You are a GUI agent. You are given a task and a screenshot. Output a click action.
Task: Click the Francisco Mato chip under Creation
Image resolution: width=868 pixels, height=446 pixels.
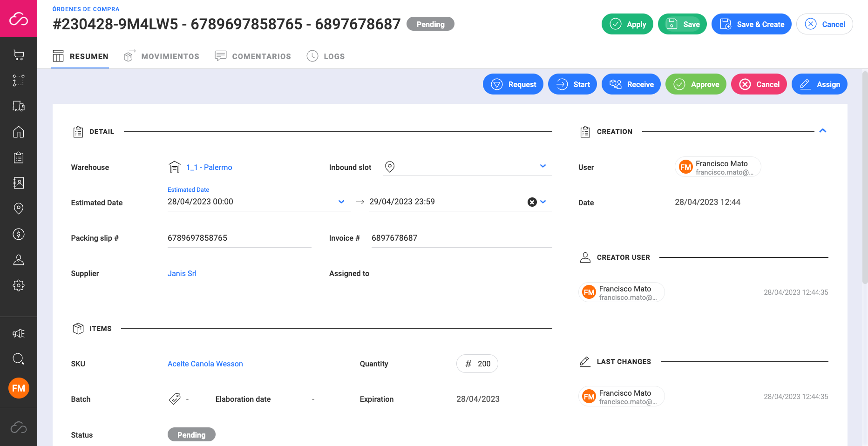click(x=718, y=167)
